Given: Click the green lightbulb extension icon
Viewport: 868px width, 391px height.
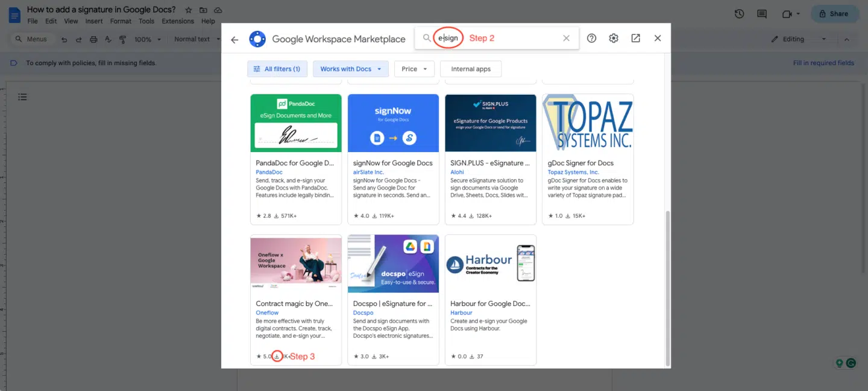Looking at the screenshot, I should (838, 363).
